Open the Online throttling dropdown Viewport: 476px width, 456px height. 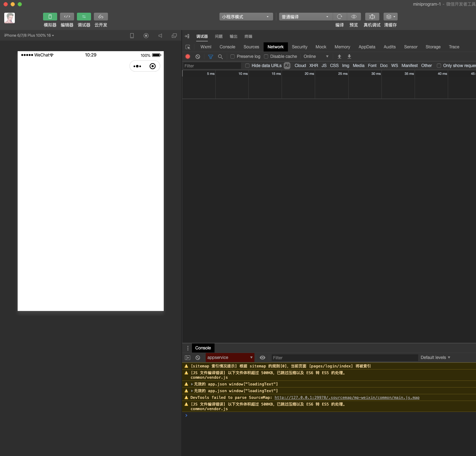coord(316,56)
